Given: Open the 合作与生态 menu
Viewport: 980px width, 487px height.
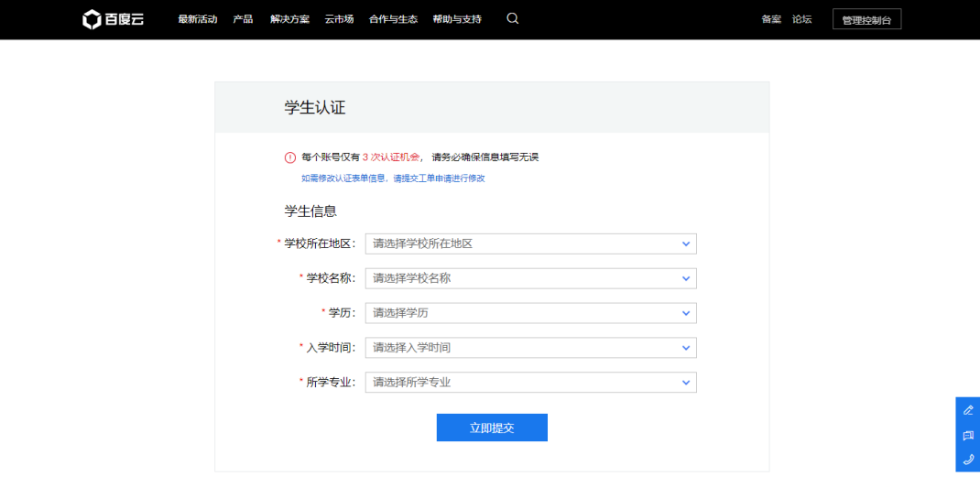Looking at the screenshot, I should 393,19.
